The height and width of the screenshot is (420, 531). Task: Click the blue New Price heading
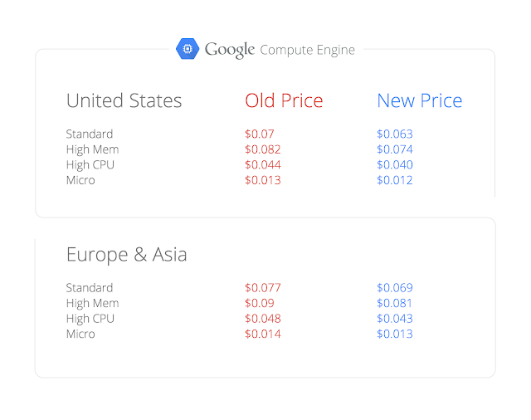click(x=419, y=101)
